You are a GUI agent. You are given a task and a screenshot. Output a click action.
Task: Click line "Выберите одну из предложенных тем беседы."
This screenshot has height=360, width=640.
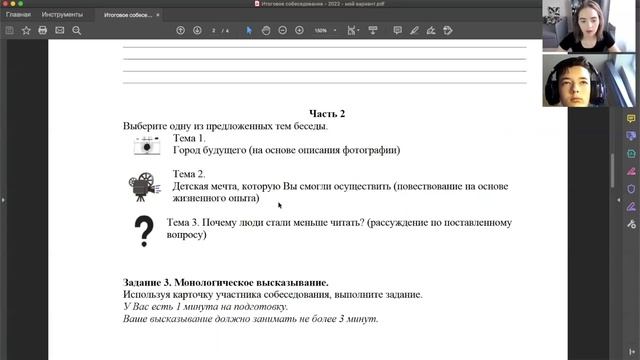(x=225, y=126)
